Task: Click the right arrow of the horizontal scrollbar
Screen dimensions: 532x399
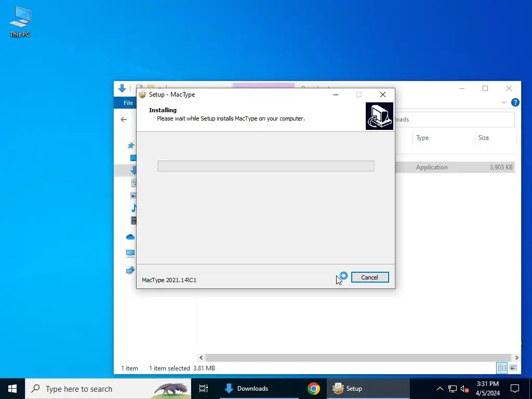Action: [516, 357]
